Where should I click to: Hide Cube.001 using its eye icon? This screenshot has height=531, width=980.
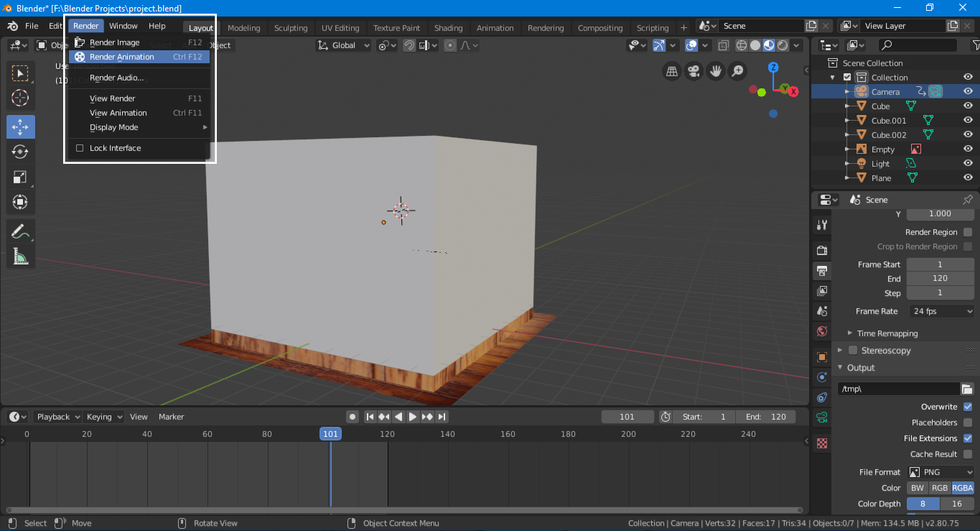tap(968, 121)
